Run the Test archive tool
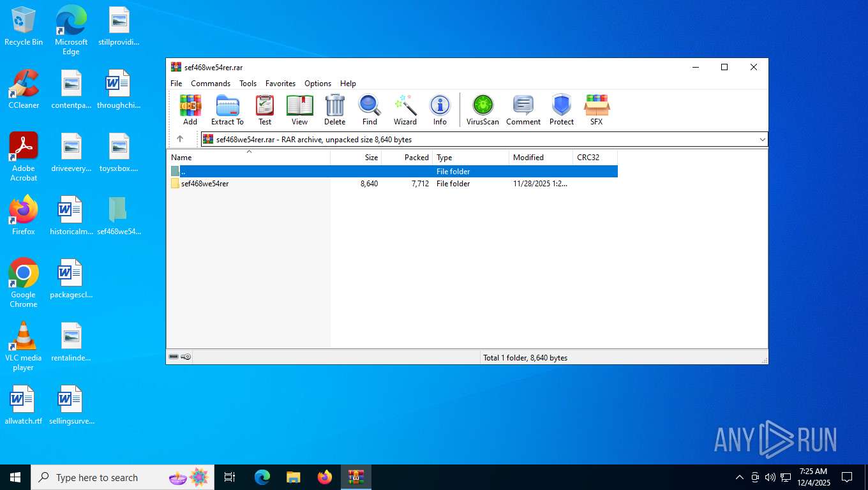 click(265, 110)
